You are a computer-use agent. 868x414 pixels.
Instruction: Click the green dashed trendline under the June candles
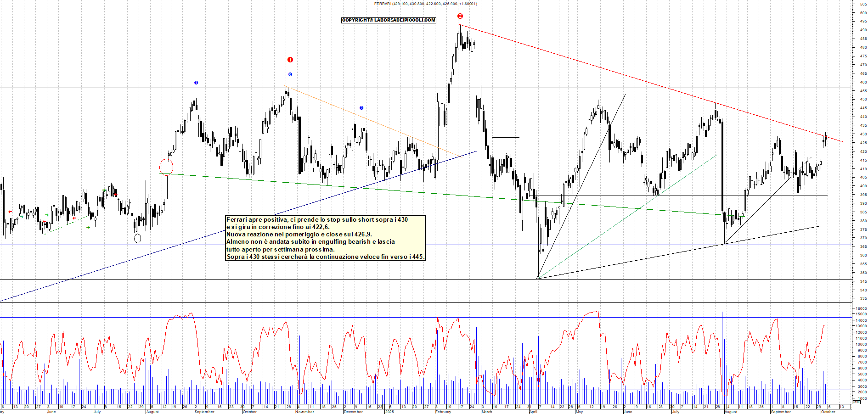click(67, 224)
